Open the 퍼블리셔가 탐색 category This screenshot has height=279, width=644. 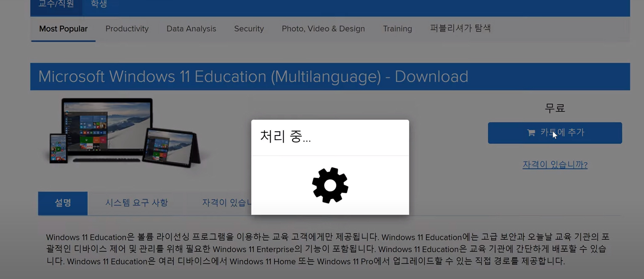pos(460,29)
